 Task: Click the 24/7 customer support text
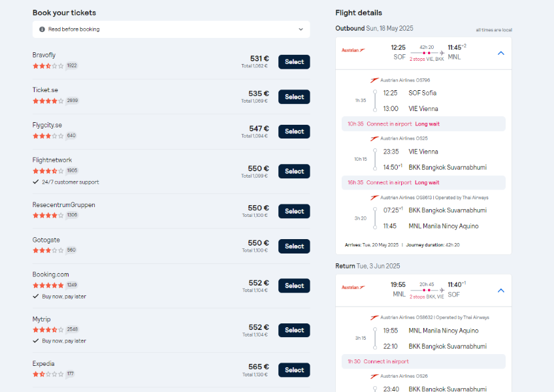click(x=71, y=182)
